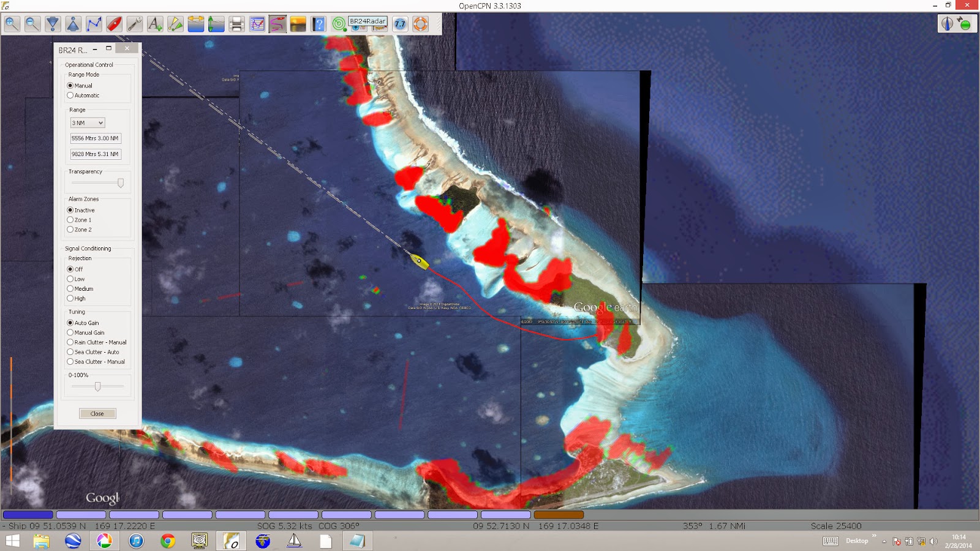Open Picasa from the taskbar

tap(104, 541)
